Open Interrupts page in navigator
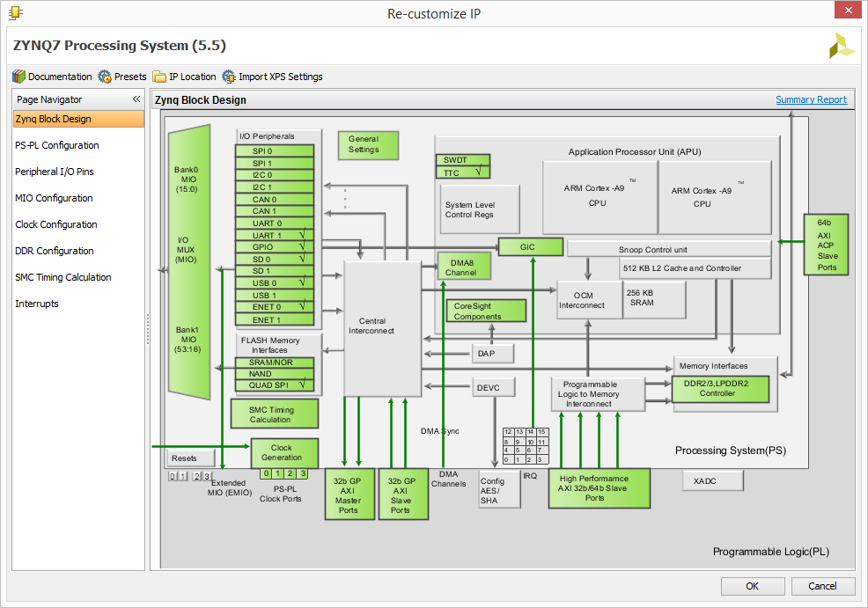 coord(37,304)
